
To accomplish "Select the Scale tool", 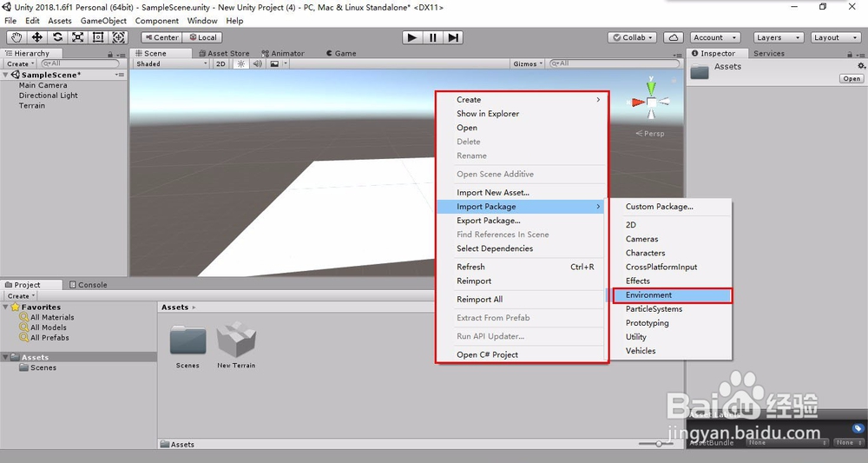I will [78, 37].
